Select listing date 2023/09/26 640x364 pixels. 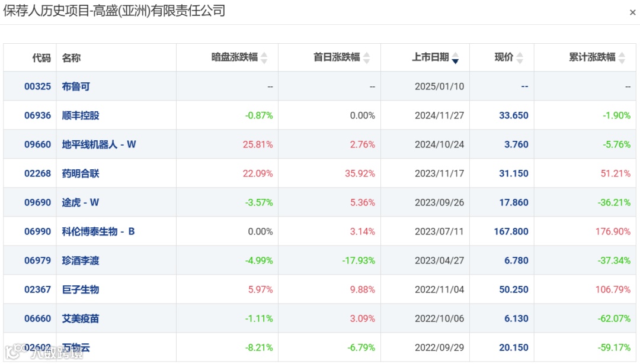[439, 202]
